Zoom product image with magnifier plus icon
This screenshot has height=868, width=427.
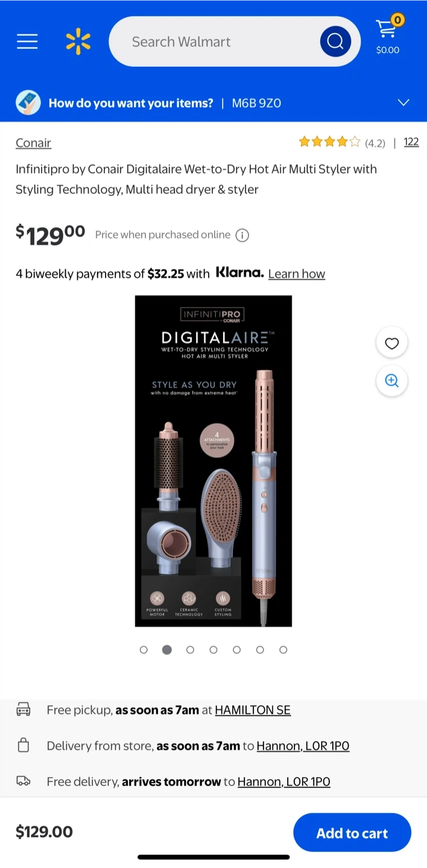[x=392, y=381]
